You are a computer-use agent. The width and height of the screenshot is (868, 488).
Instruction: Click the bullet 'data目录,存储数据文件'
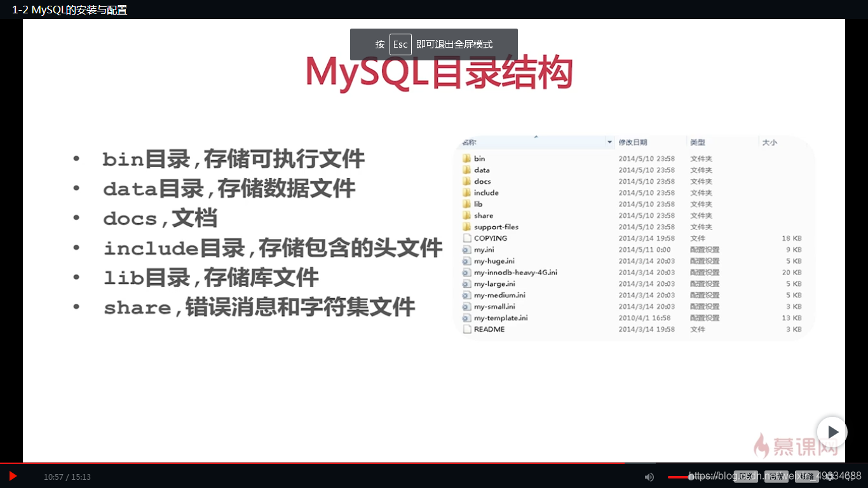[x=229, y=189]
